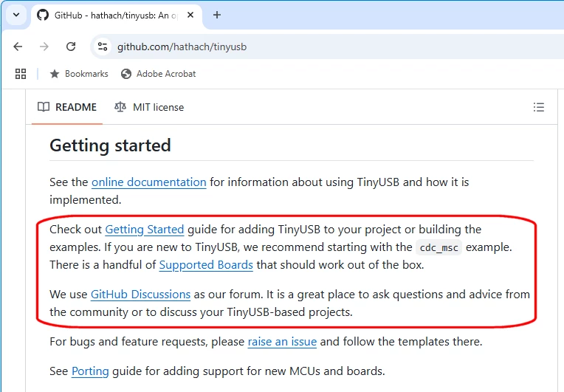Image resolution: width=564 pixels, height=392 pixels.
Task: Open a new browser tab
Action: (217, 15)
